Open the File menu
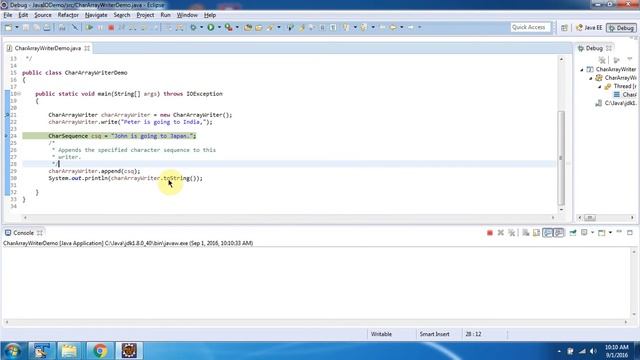This screenshot has height=360, width=640. click(x=8, y=15)
